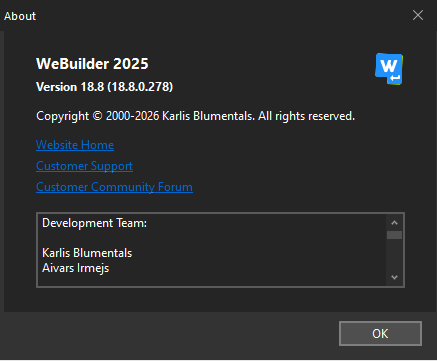Close the About dialog with the X
This screenshot has height=361, width=437.
[418, 15]
